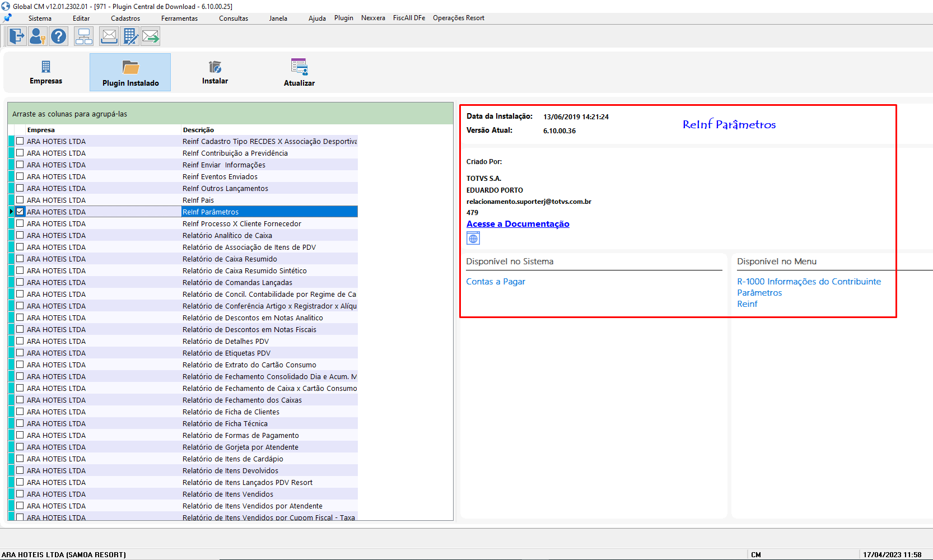Image resolution: width=933 pixels, height=560 pixels.
Task: Click R-1000 Informações do Contribuinte link
Action: click(809, 282)
